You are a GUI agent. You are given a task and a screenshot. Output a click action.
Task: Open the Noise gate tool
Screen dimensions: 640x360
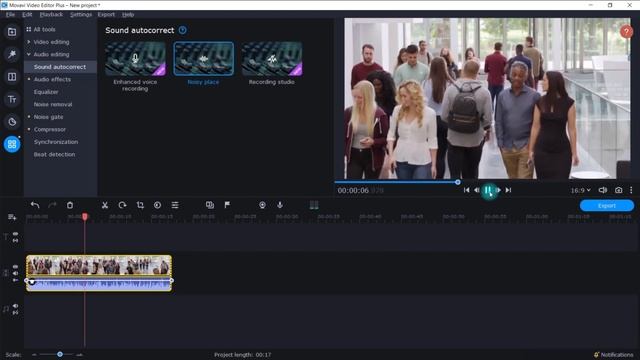pyautogui.click(x=49, y=117)
